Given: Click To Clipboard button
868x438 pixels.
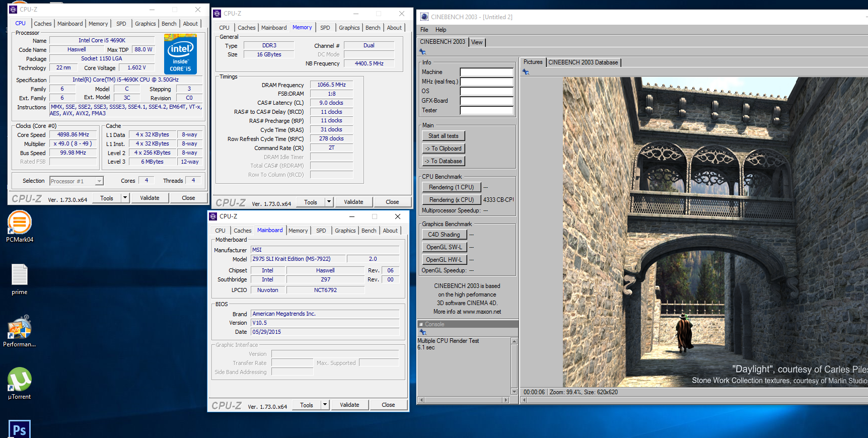Looking at the screenshot, I should (444, 149).
